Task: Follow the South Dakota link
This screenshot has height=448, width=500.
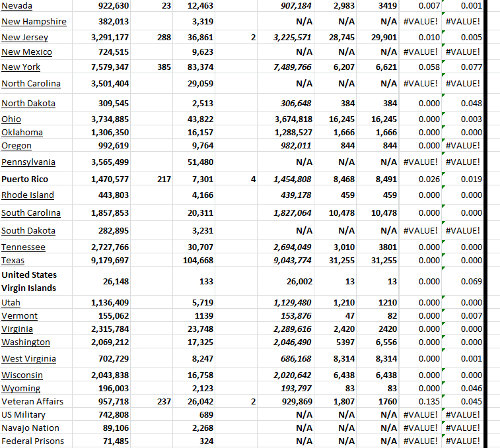Action: point(28,230)
